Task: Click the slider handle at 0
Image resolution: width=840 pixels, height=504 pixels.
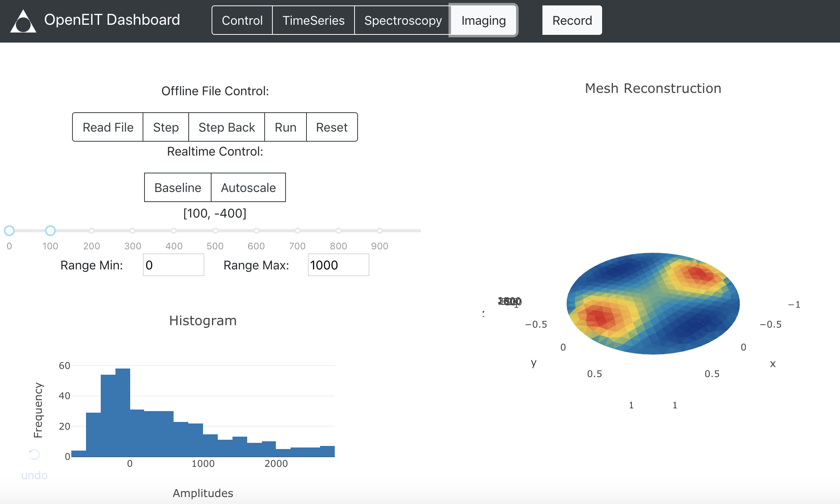Action: (9, 231)
